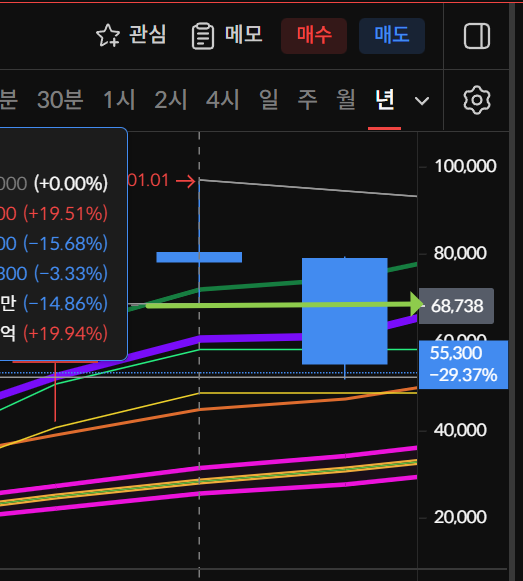Image resolution: width=523 pixels, height=581 pixels.
Task: Click the small flat blue candle
Action: [x=199, y=257]
